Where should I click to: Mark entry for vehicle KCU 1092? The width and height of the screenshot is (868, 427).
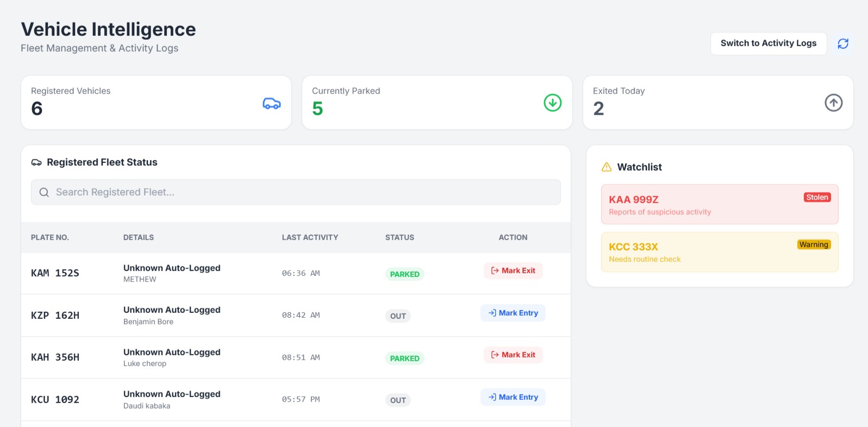[x=513, y=397]
